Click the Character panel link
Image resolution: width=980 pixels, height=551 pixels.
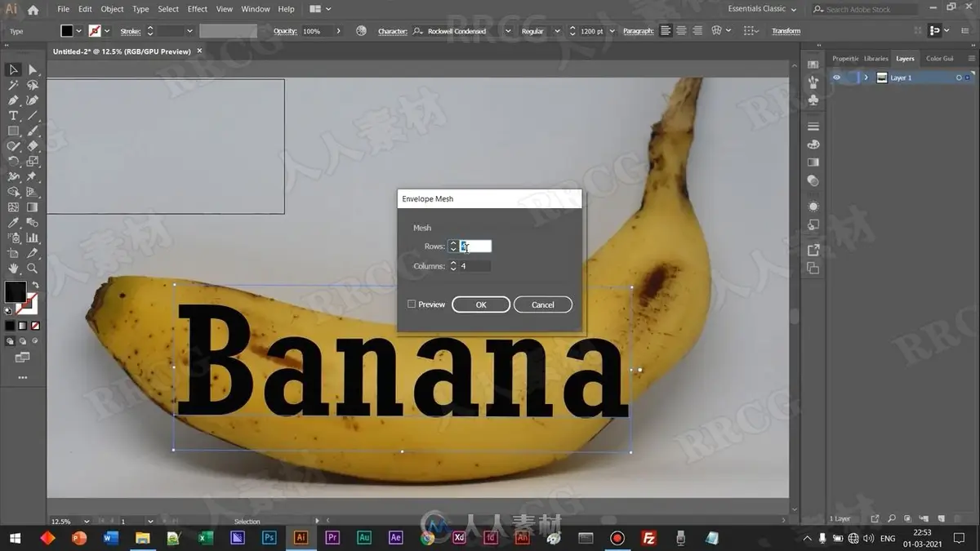(x=392, y=31)
